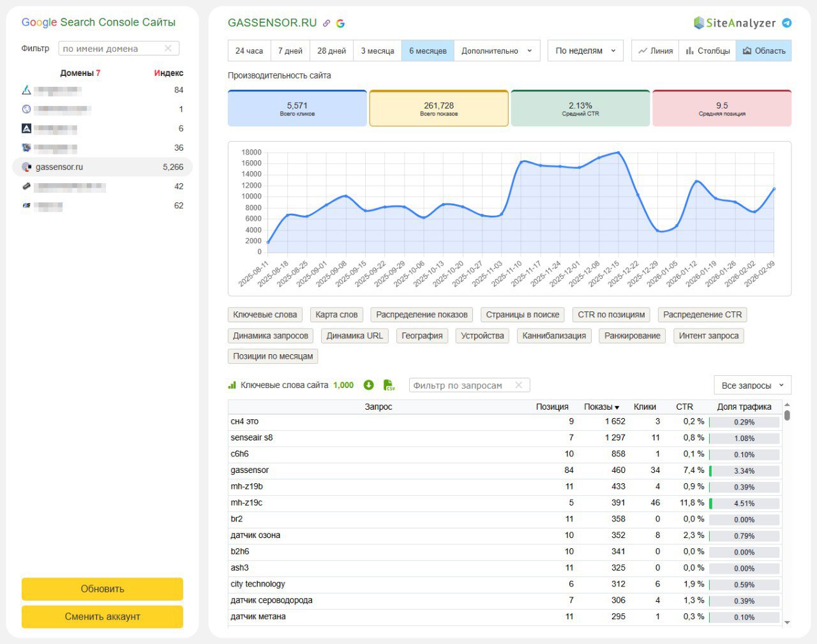Viewport: 817px width, 644px height.
Task: Switch the chart to Линия style
Action: (655, 50)
